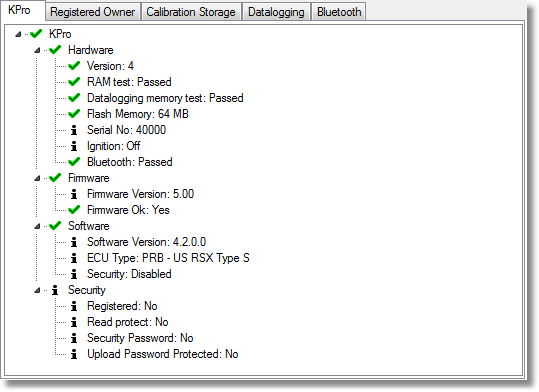Click check icon for Datalogging memory test

[x=74, y=98]
